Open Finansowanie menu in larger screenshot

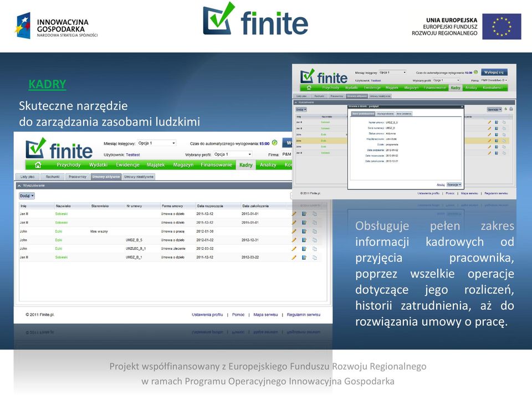tap(217, 165)
